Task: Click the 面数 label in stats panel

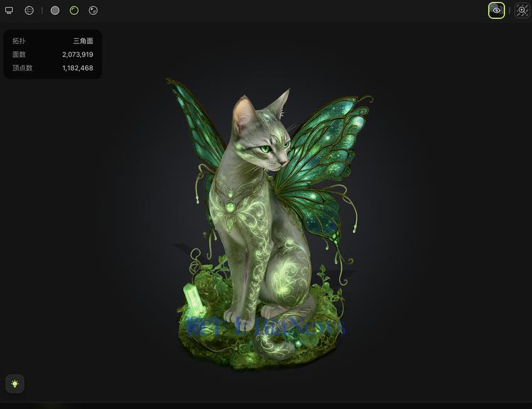Action: coord(19,55)
